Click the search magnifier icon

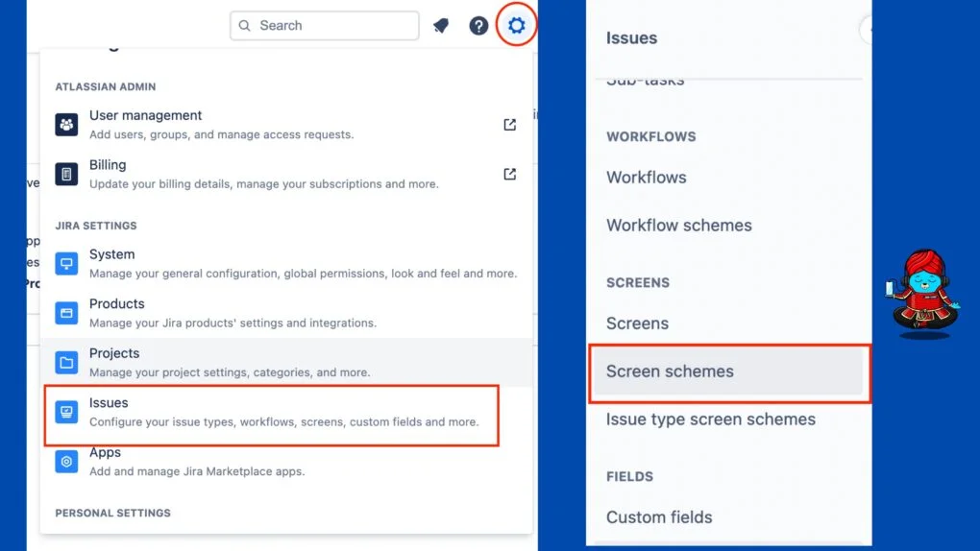pos(244,26)
